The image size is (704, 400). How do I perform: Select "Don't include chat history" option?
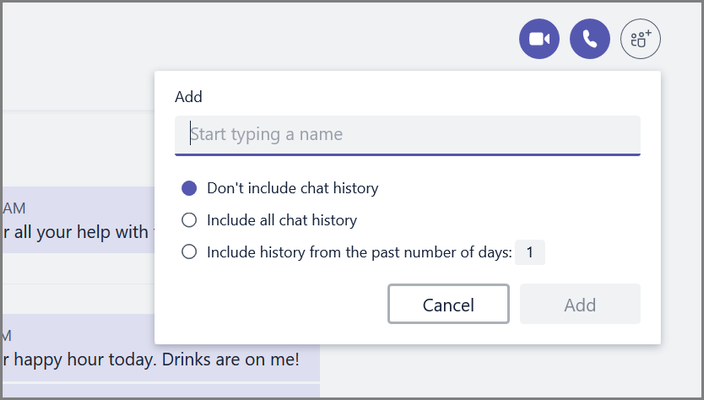189,188
